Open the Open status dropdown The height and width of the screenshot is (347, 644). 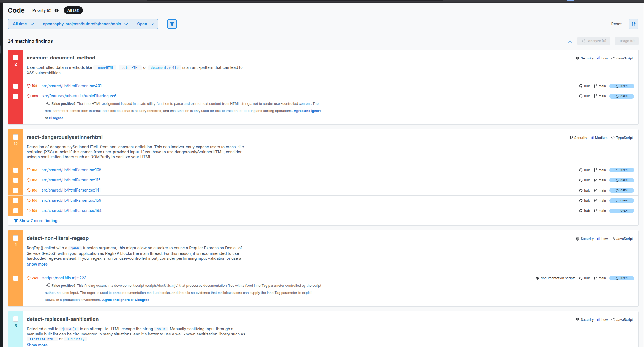pyautogui.click(x=145, y=24)
